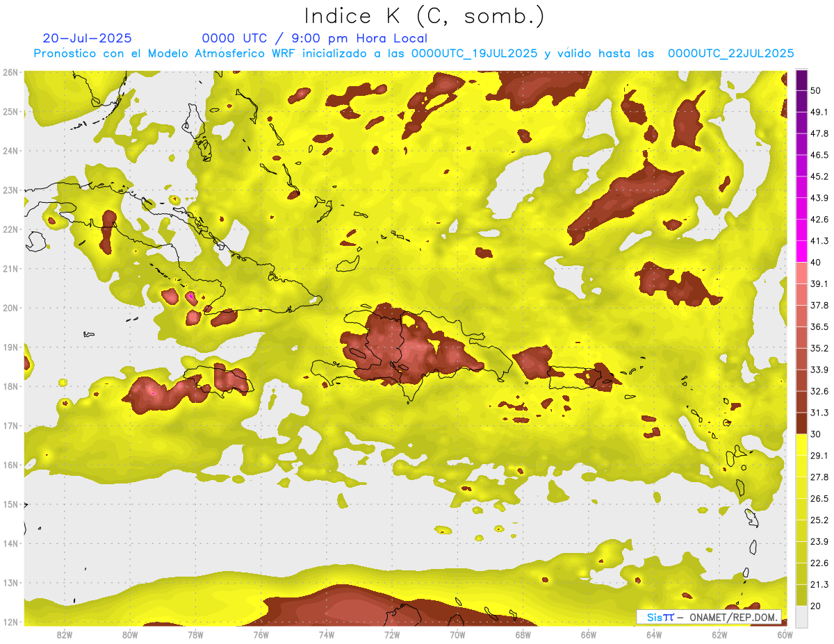The height and width of the screenshot is (644, 834).
Task: Click the "45.2" color scale value
Action: point(819,176)
